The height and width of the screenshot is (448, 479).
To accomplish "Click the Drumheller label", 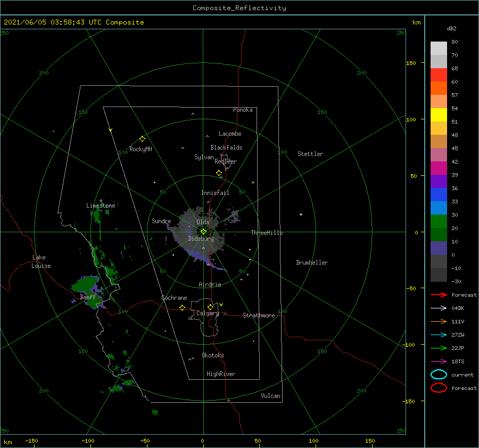I will 312,263.
